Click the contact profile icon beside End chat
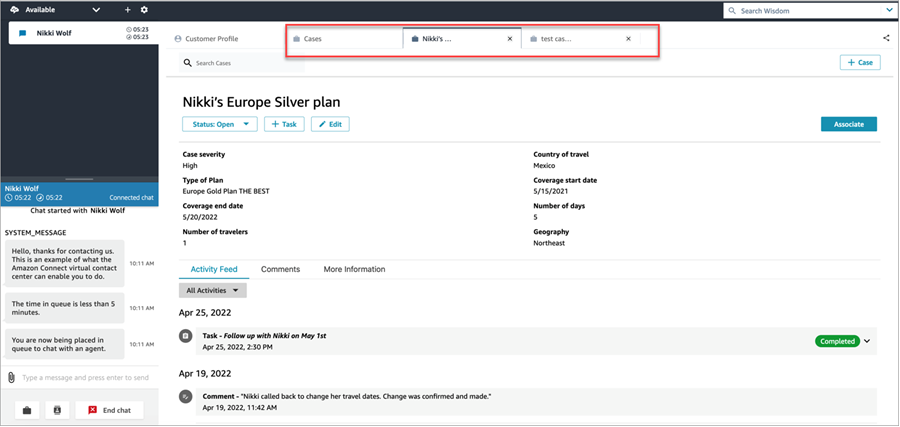 click(x=58, y=410)
